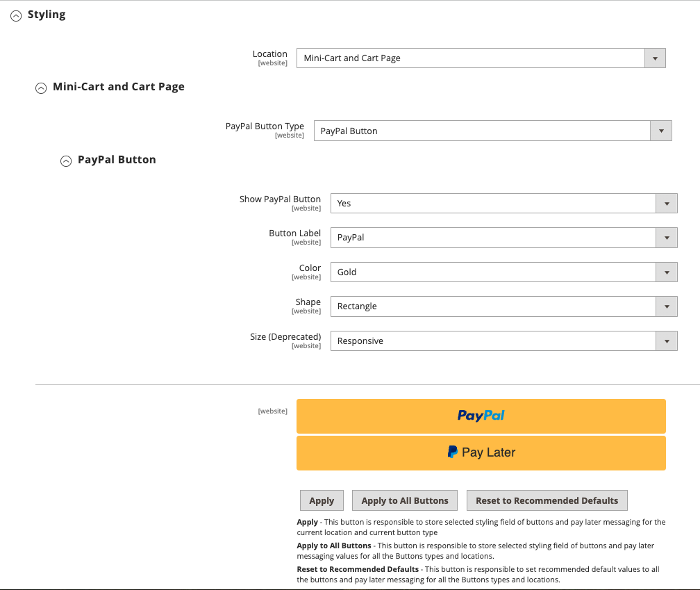Open the Shape dropdown set to Rectangle

[504, 306]
